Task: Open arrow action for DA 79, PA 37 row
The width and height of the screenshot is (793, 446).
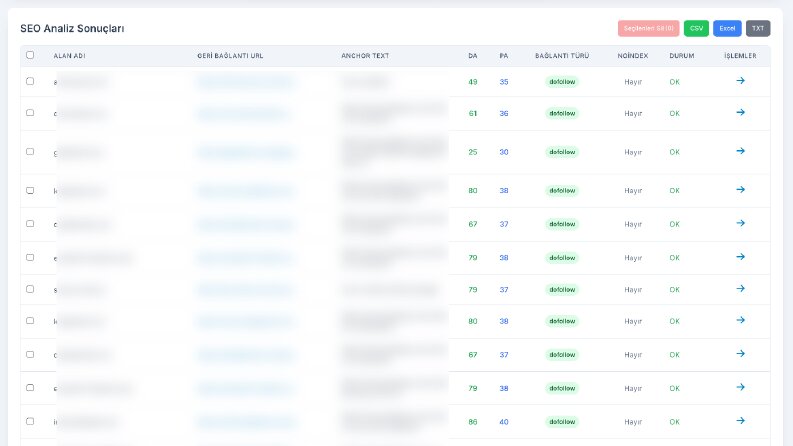Action: coord(740,289)
